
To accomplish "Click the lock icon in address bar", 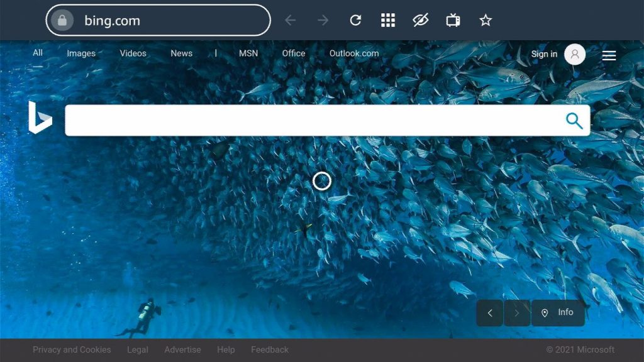I will [x=62, y=20].
